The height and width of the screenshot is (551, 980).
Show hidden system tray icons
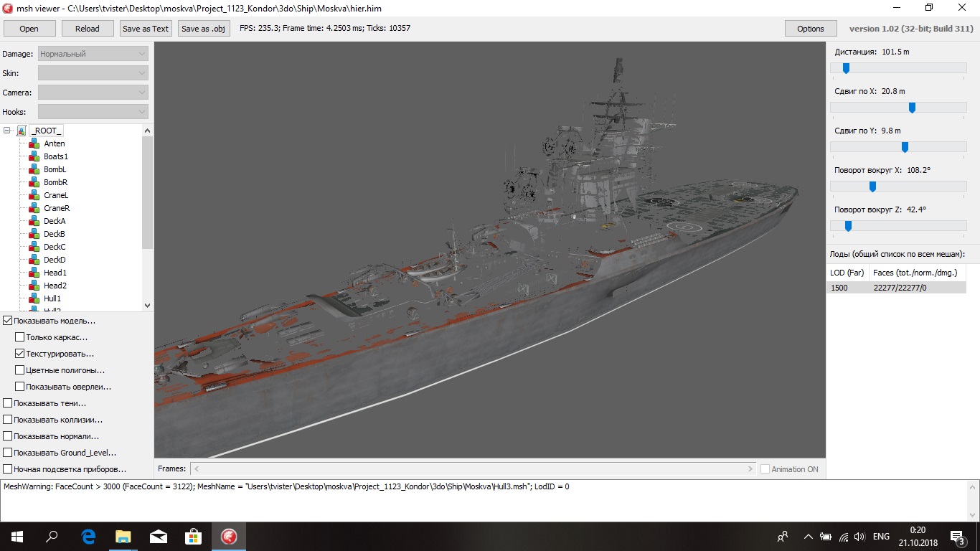pos(809,537)
